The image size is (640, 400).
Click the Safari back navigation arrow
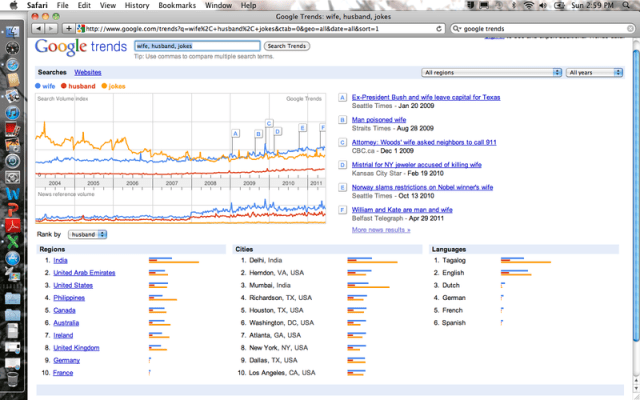point(39,29)
